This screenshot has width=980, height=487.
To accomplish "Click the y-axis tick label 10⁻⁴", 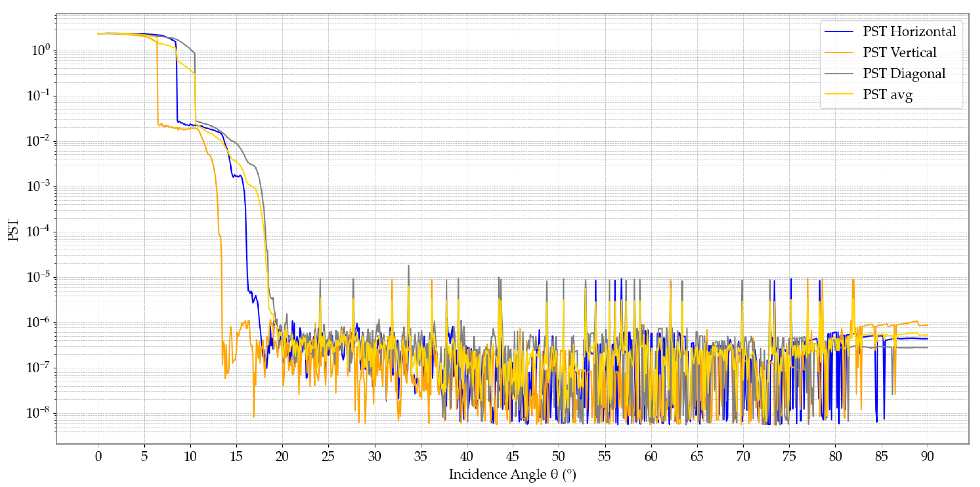I will pyautogui.click(x=38, y=231).
